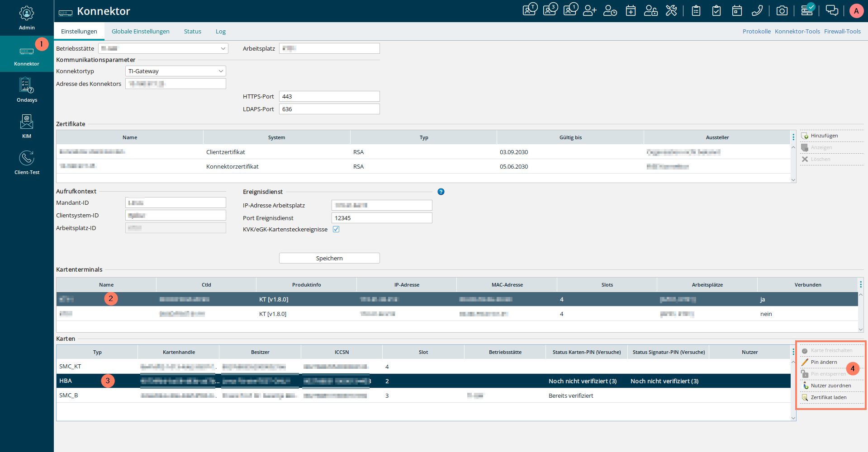Screen dimensions: 868x452
Task: Click the camera icon in header
Action: (x=782, y=10)
